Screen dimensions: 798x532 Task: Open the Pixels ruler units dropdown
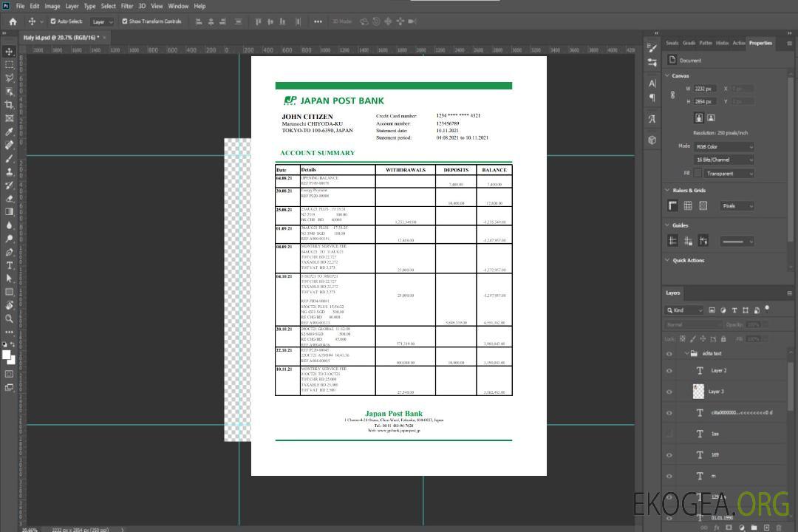737,206
